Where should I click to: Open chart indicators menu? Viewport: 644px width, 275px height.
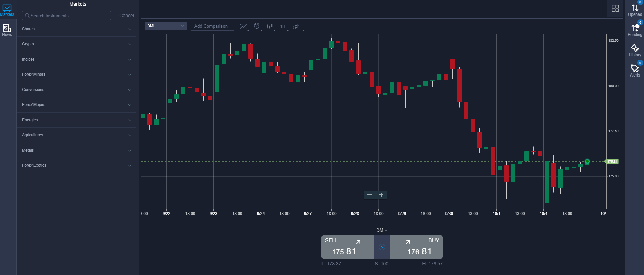coord(243,26)
